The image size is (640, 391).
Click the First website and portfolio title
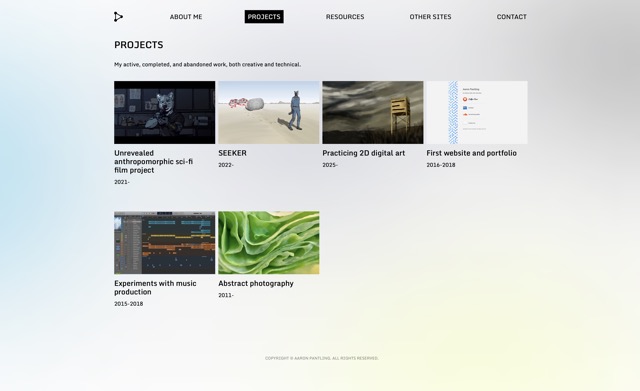click(x=471, y=153)
